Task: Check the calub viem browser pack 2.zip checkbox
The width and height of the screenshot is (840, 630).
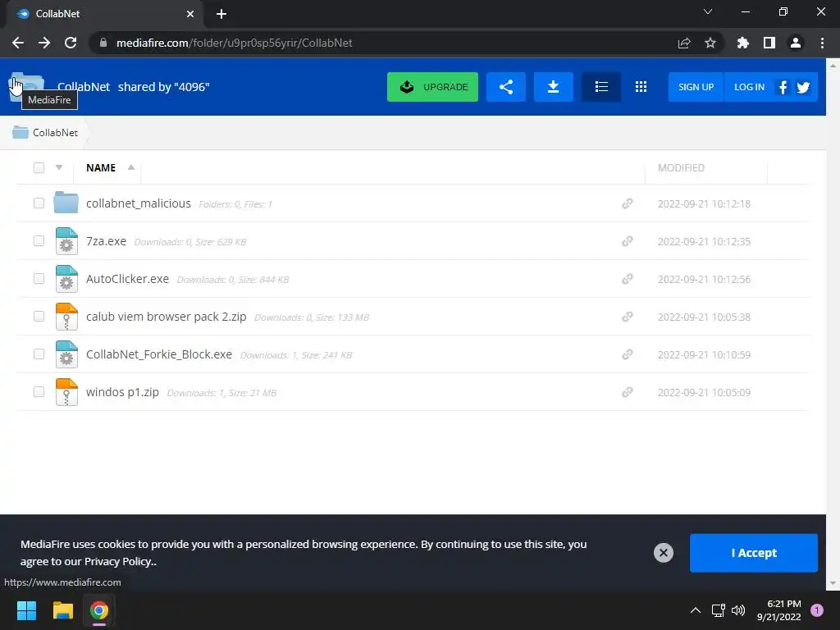Action: point(39,317)
